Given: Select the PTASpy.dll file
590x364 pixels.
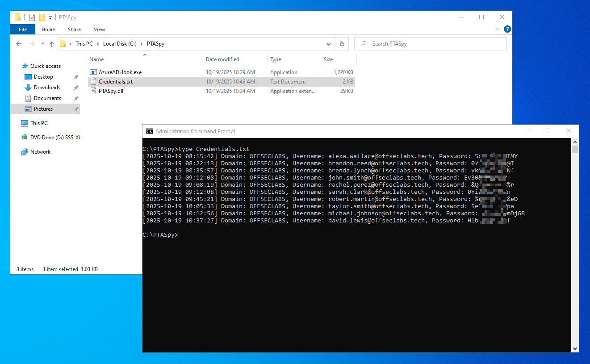Looking at the screenshot, I should (x=111, y=91).
